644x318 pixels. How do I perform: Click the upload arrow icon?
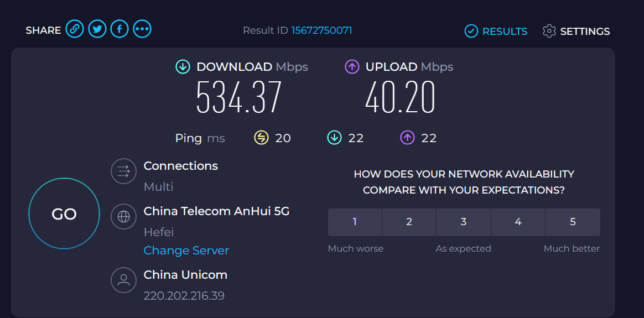(352, 67)
